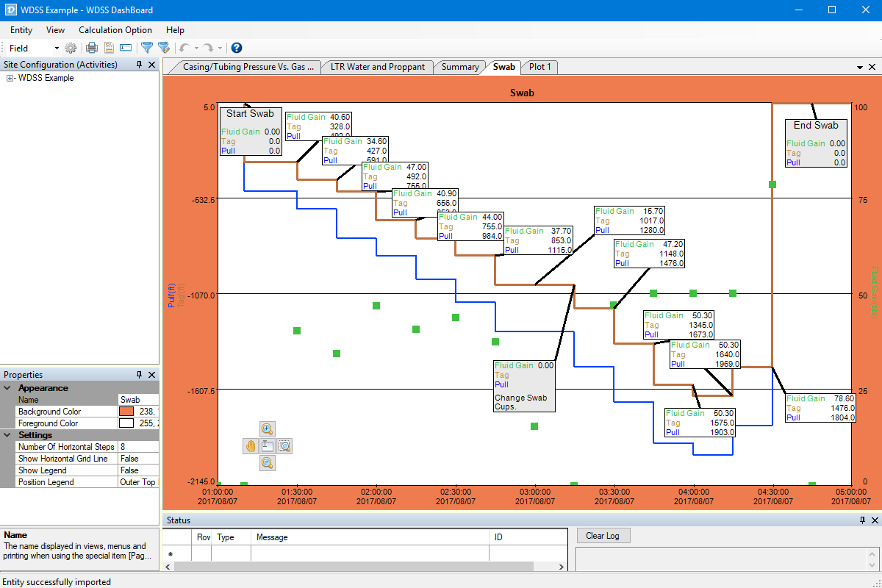Click the Zoom In magnifier on the chart
882x588 pixels.
268,429
